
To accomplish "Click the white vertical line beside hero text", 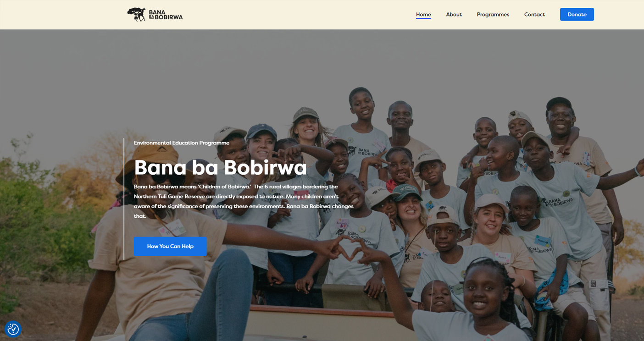I will (x=124, y=199).
